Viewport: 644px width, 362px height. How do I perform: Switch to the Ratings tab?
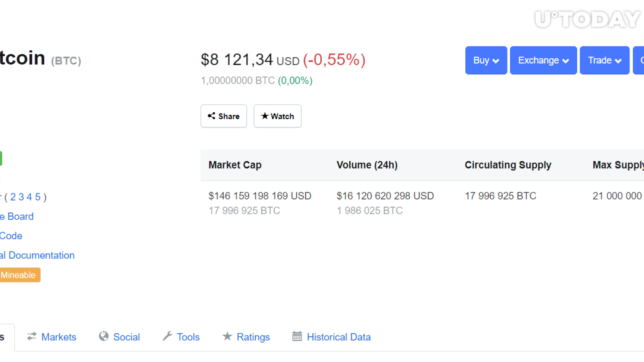[246, 337]
